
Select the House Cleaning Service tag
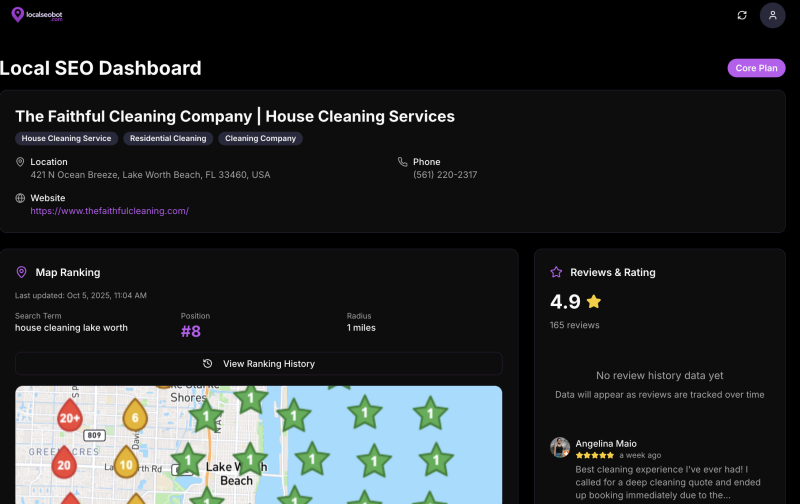(66, 139)
